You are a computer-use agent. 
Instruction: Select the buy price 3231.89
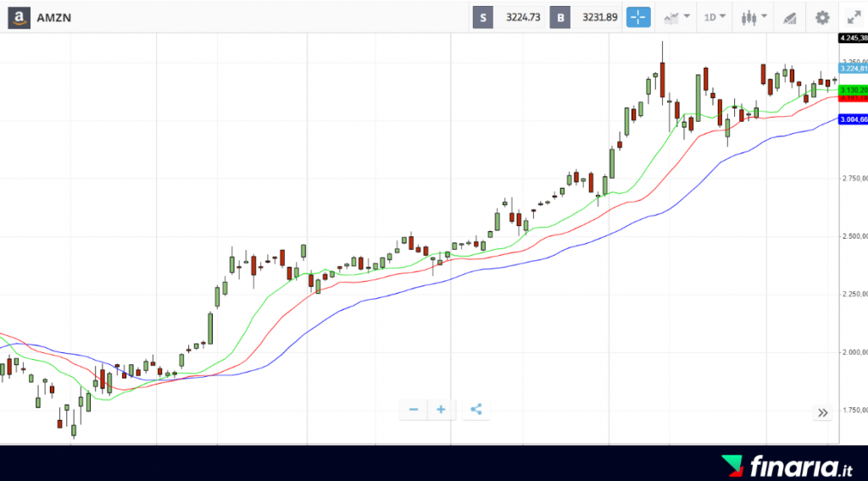tap(599, 18)
